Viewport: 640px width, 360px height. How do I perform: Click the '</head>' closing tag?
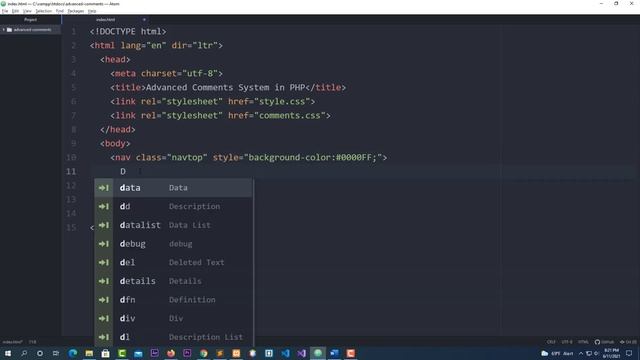[118, 129]
